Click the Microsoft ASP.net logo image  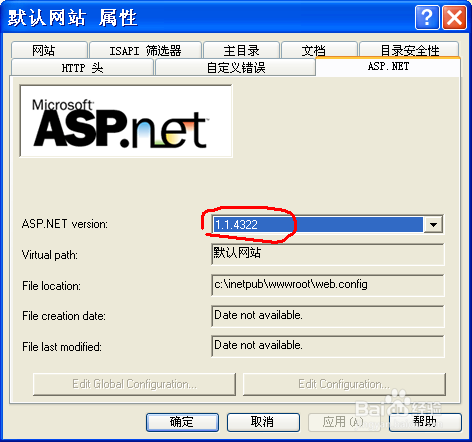[126, 121]
